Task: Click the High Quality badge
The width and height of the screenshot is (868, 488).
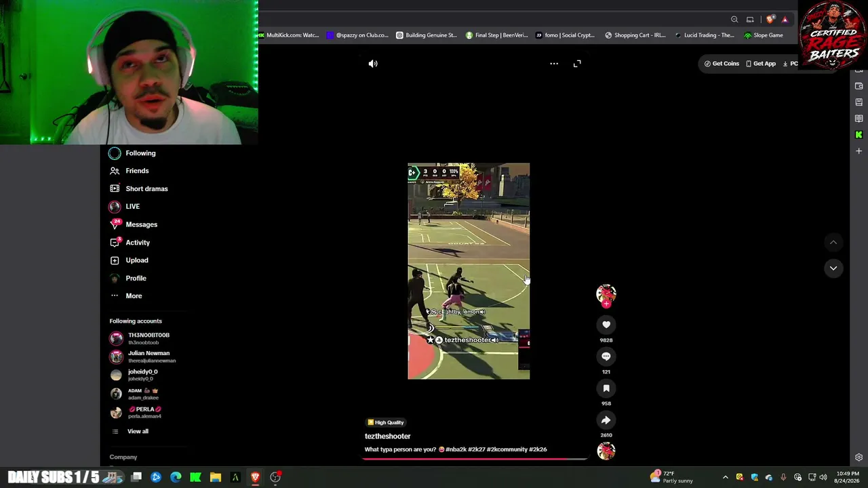Action: pos(385,423)
